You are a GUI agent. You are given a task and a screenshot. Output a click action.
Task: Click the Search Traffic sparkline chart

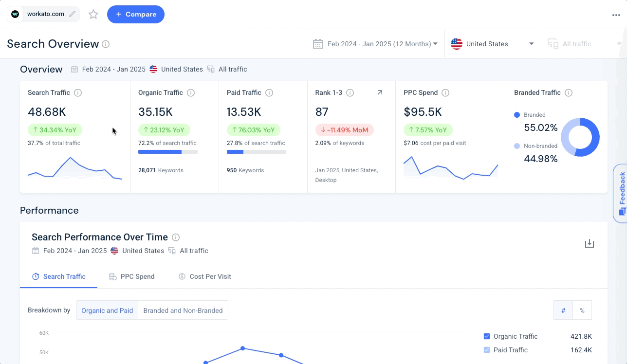pyautogui.click(x=75, y=168)
